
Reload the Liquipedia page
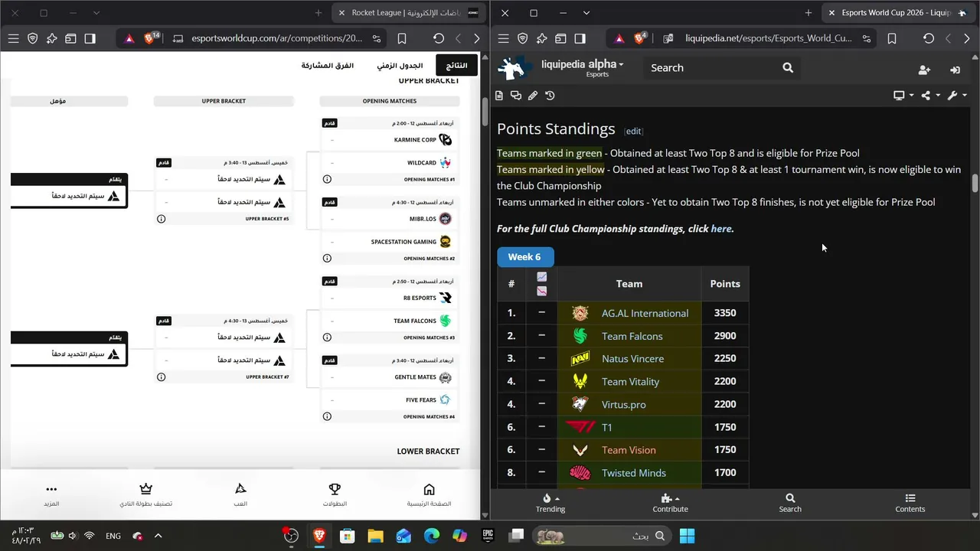point(929,38)
